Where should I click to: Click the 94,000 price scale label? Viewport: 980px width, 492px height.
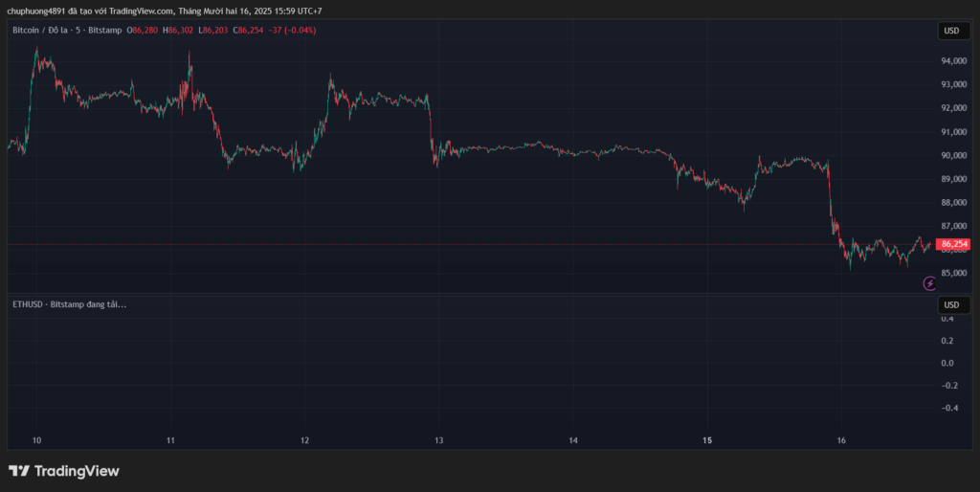pos(953,61)
